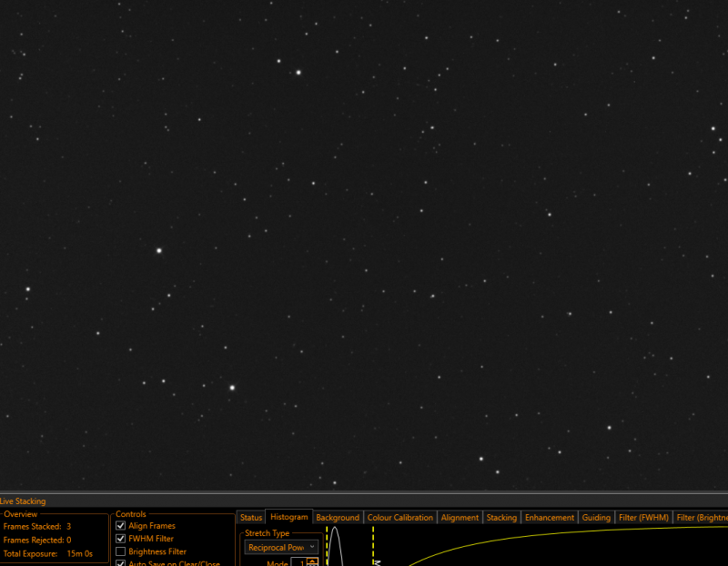Switch to the Status tab
Viewport: 728px width, 566px height.
(x=251, y=517)
